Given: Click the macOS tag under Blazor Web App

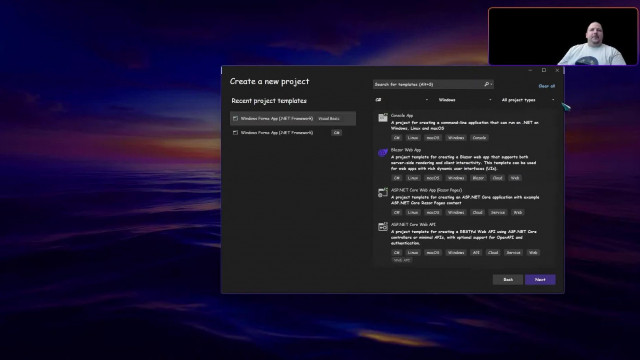Looking at the screenshot, I should (433, 178).
